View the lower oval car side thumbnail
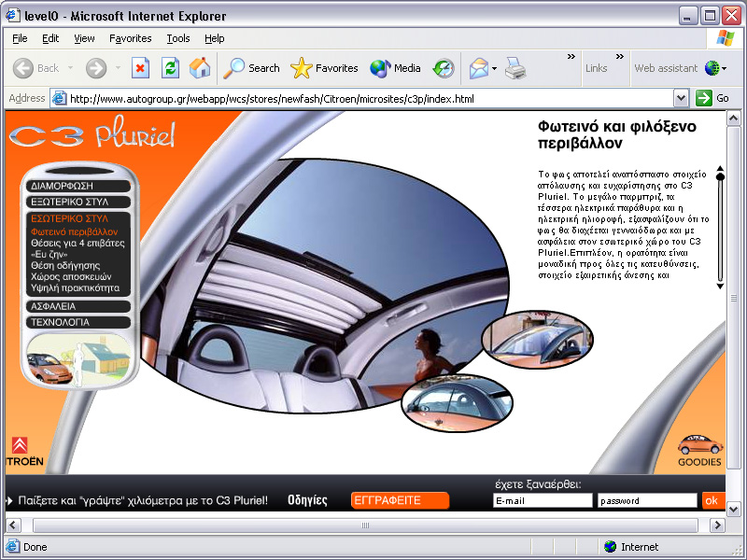The image size is (747, 560). tap(458, 403)
